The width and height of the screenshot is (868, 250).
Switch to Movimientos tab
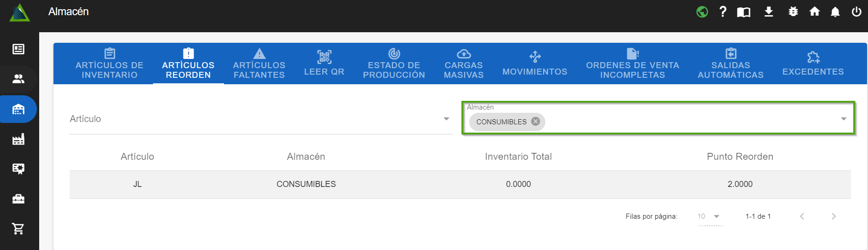point(535,64)
